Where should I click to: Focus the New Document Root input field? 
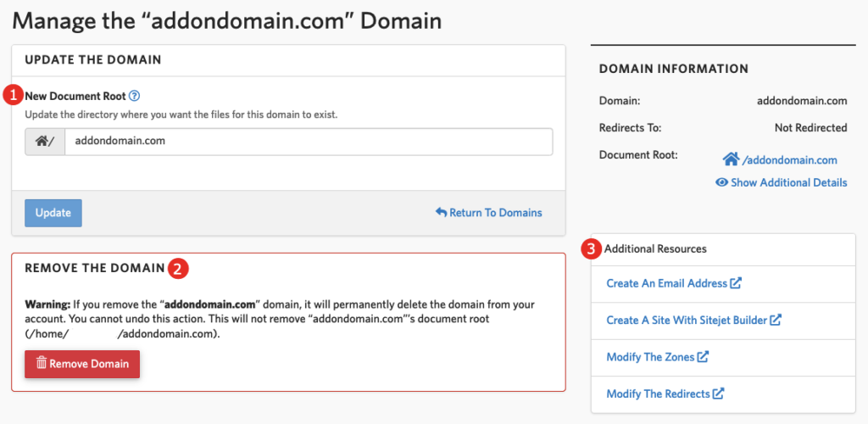pos(309,142)
